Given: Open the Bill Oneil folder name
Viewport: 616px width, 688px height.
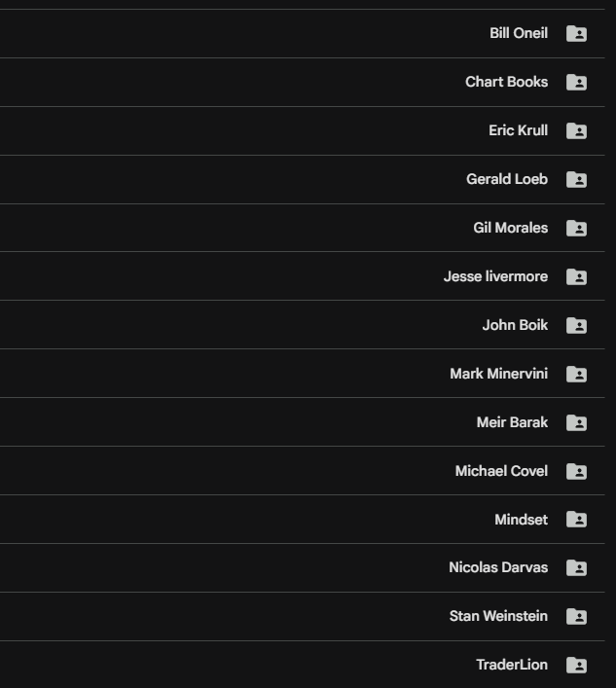Looking at the screenshot, I should point(519,33).
